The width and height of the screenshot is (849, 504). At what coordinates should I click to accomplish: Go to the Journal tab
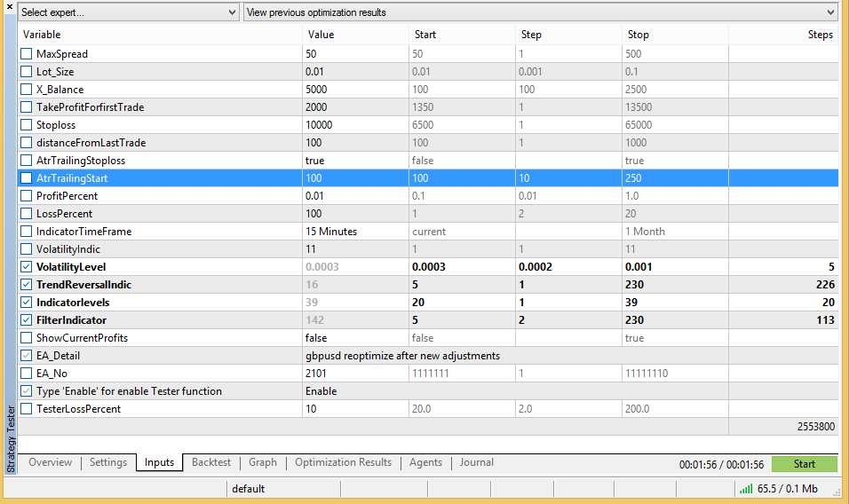click(x=477, y=462)
